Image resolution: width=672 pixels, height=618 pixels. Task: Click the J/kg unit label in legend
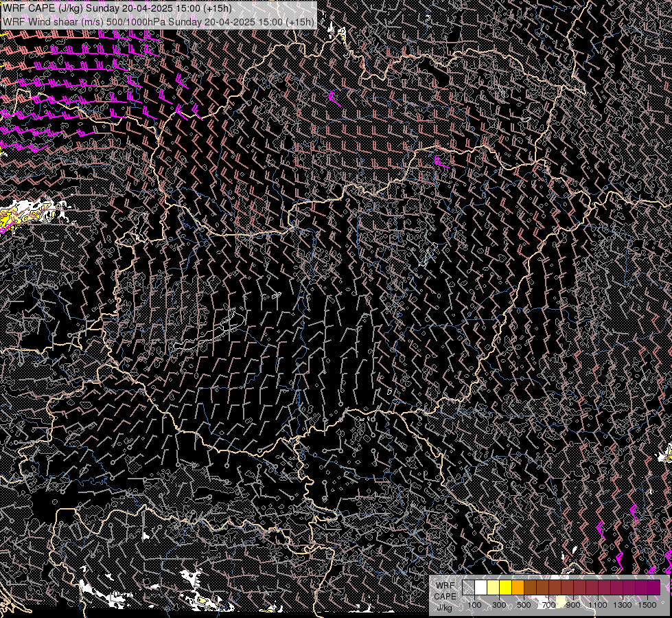pos(445,608)
